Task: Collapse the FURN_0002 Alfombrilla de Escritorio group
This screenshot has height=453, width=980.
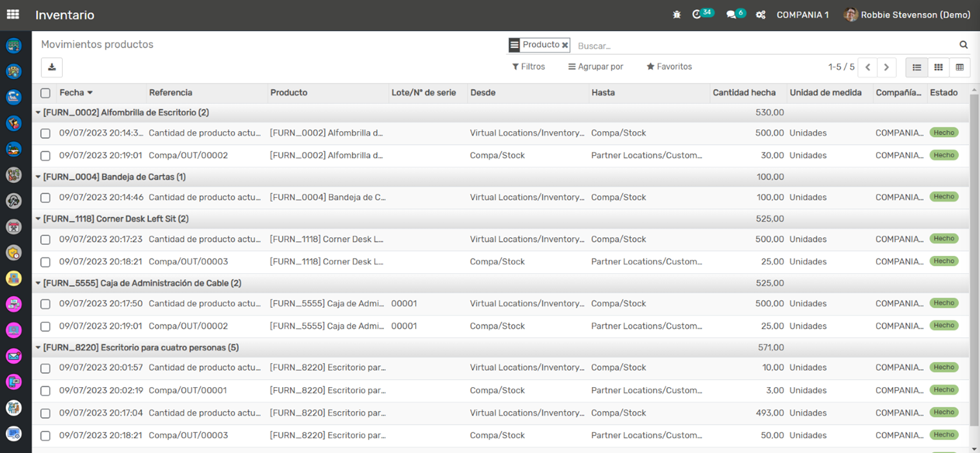Action: [x=39, y=112]
